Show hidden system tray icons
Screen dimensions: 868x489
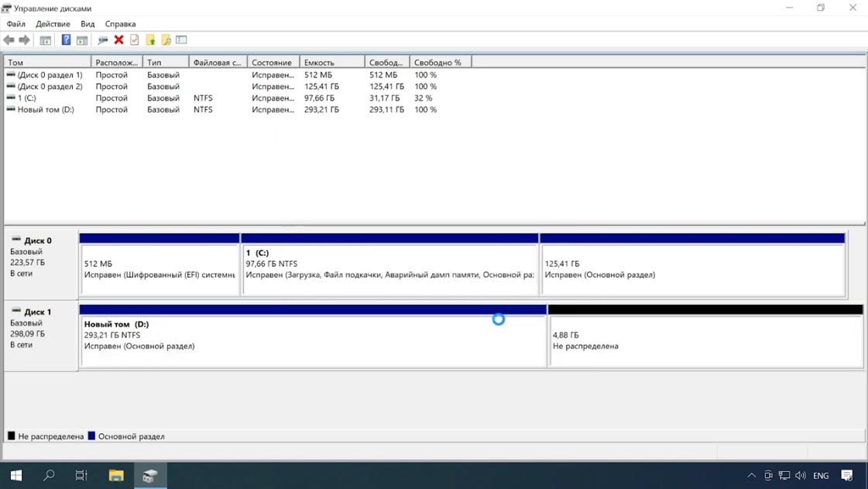(x=751, y=475)
